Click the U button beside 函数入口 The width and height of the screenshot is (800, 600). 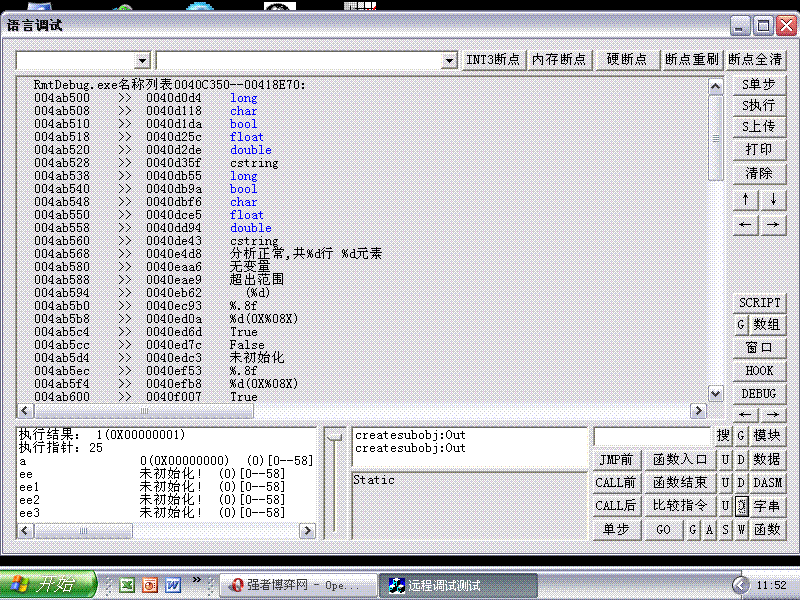pyautogui.click(x=725, y=460)
